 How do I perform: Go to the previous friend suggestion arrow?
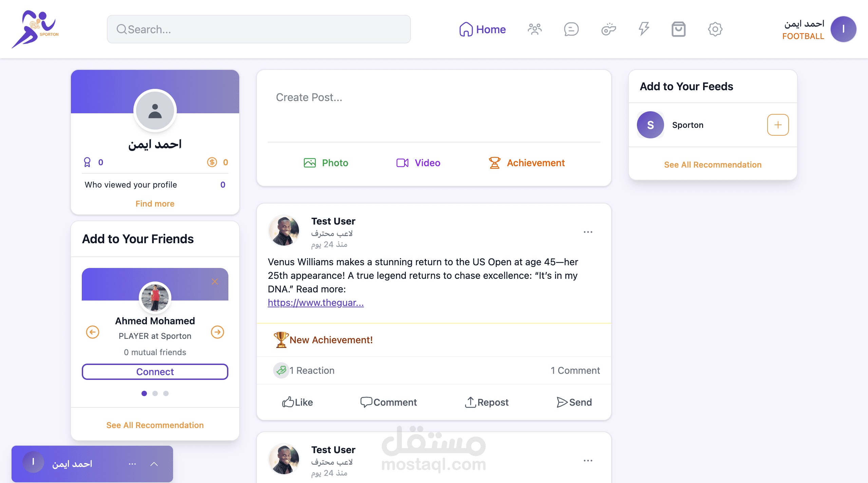[x=93, y=332]
